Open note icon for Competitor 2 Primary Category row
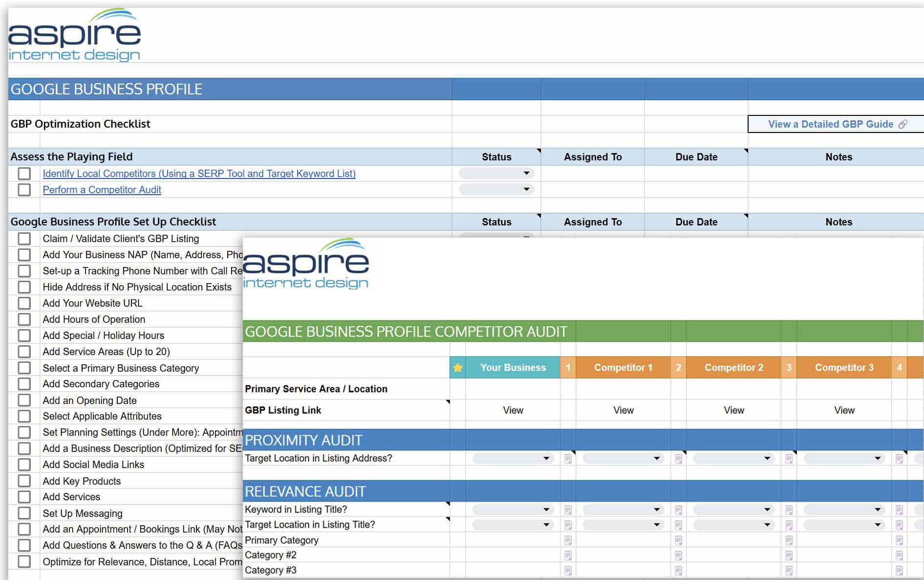The width and height of the screenshot is (924, 580). coord(789,540)
